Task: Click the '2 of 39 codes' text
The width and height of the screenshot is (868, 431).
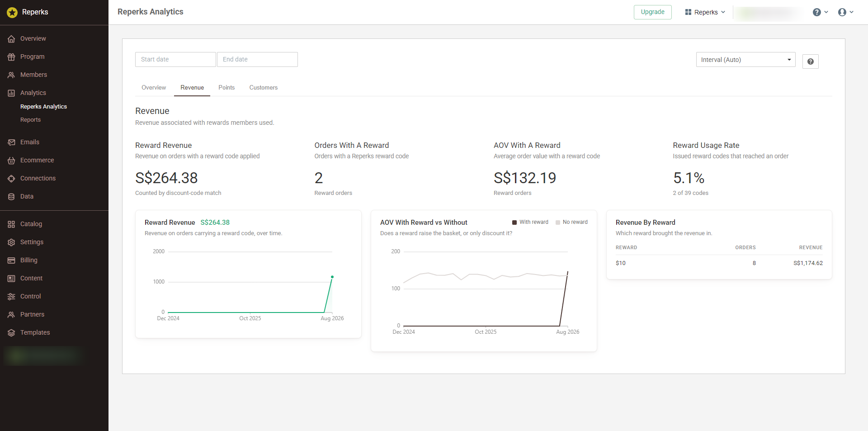Action: pyautogui.click(x=690, y=193)
